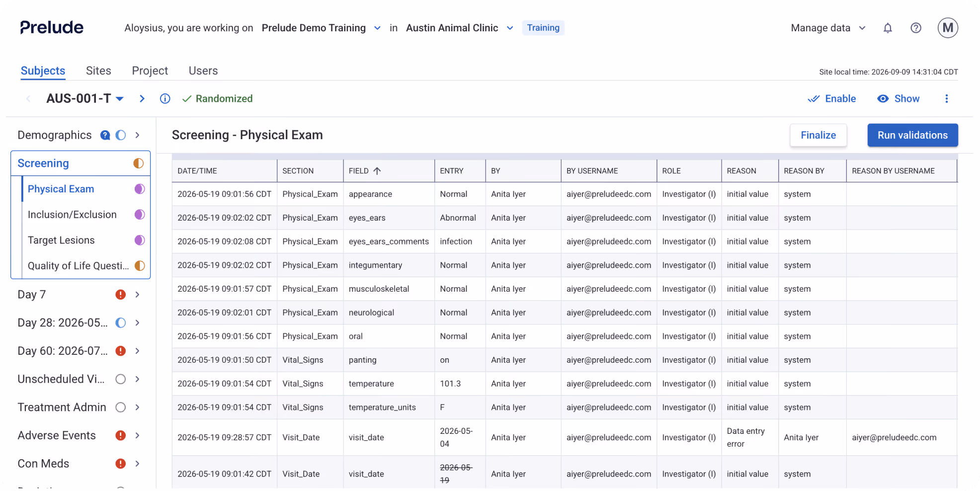Viewport: 980px width, 491px height.
Task: Expand the Treatment Admin chevron
Action: pos(138,408)
